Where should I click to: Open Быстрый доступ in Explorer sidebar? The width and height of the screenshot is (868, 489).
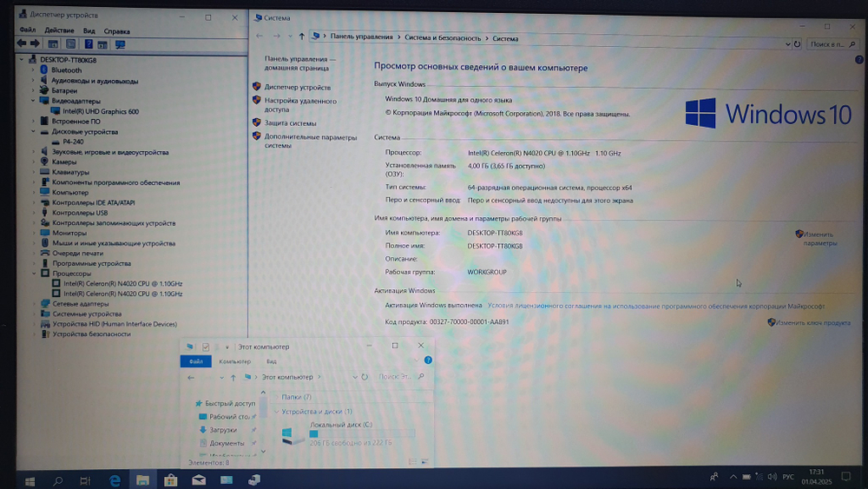tap(230, 404)
